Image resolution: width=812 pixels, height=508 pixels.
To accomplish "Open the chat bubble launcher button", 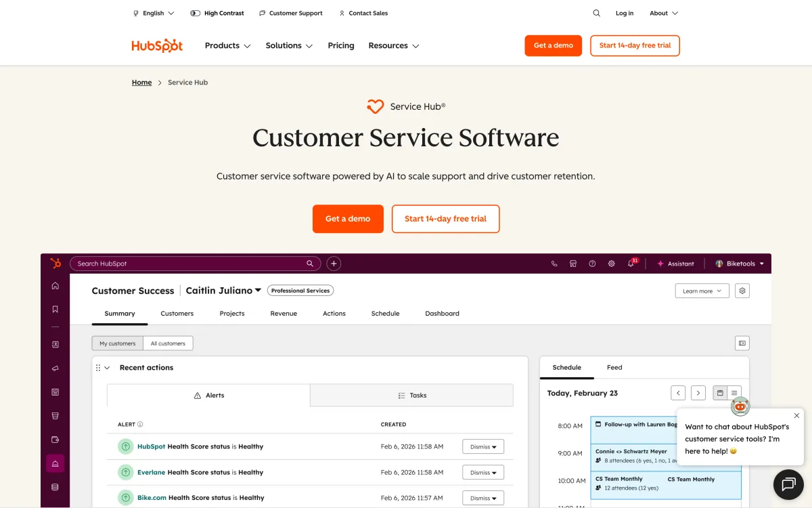I will pos(788,484).
